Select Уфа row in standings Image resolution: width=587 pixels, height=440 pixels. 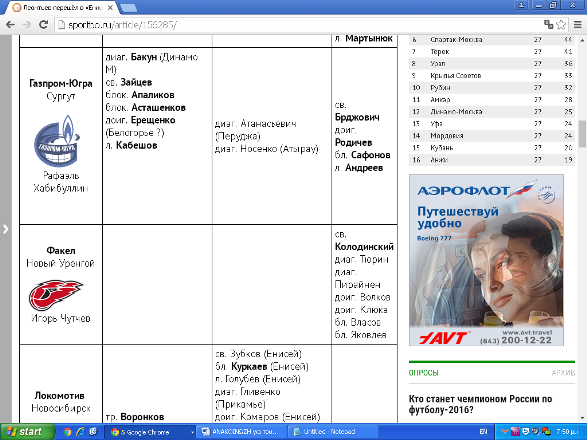coord(492,123)
